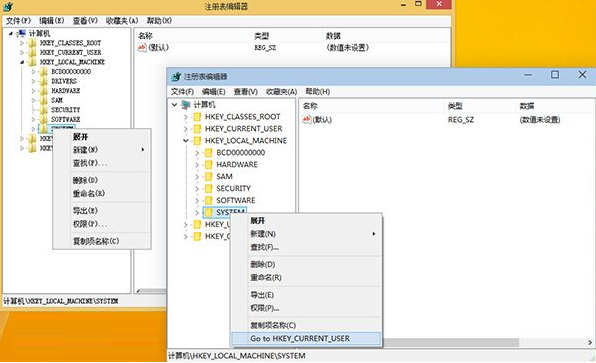Click the 数据 column header in front window
Image resolution: width=596 pixels, height=363 pixels.
pos(556,106)
